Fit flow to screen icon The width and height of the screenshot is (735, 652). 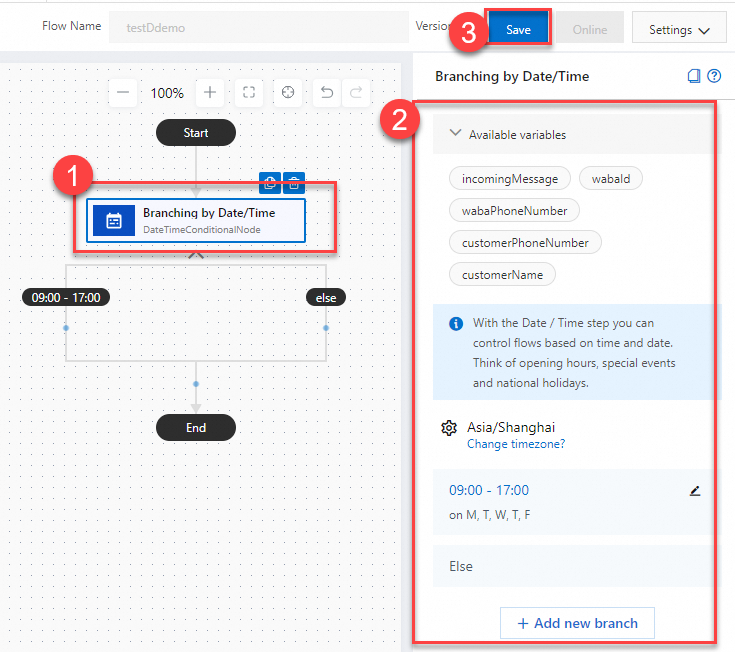point(249,92)
